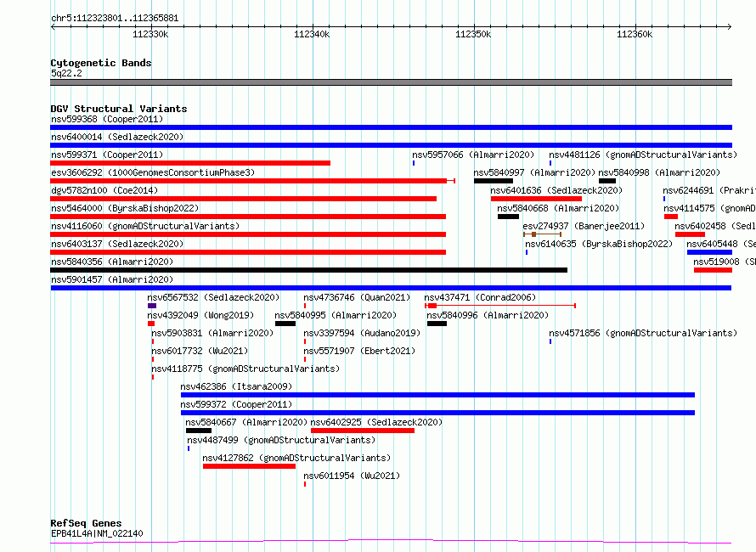The width and height of the screenshot is (756, 552).
Task: Select nsv6011954 (Wu2021) label
Action: 352,476
